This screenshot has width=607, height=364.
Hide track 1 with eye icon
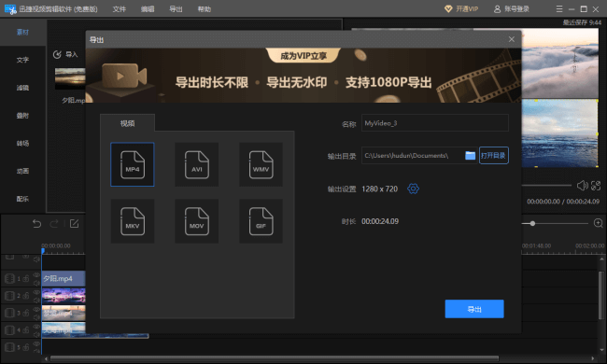36,275
